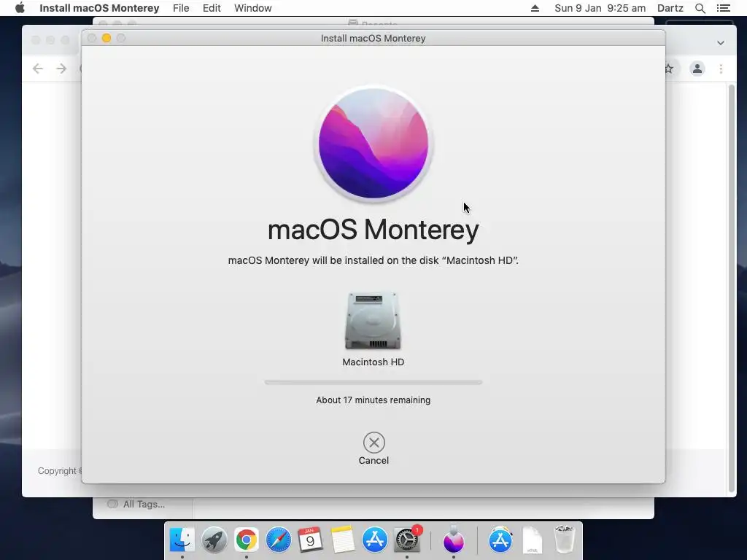Expand the Chrome tab search chevron
The height and width of the screenshot is (560, 747).
click(721, 43)
